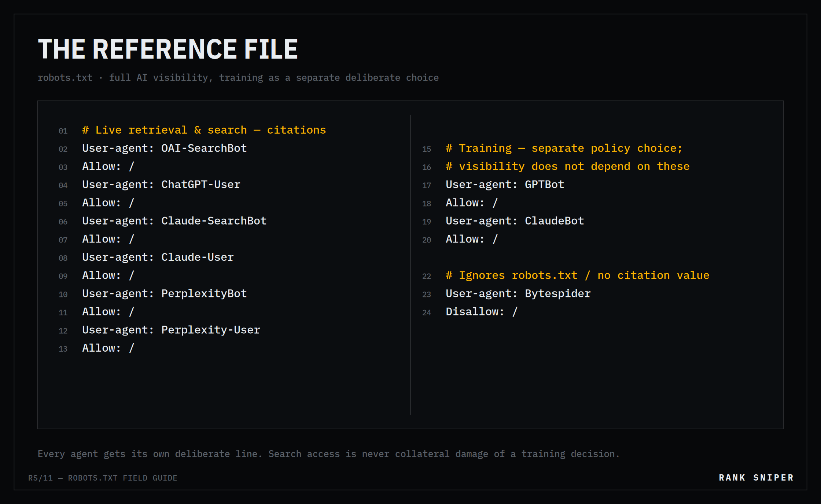
Task: Click 'Allow: /' on line 13
Action: pyautogui.click(x=108, y=348)
